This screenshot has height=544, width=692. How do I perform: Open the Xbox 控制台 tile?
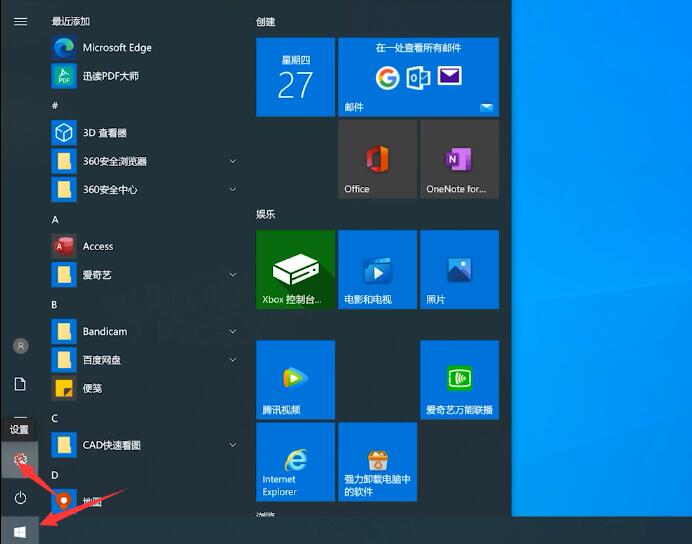(295, 270)
